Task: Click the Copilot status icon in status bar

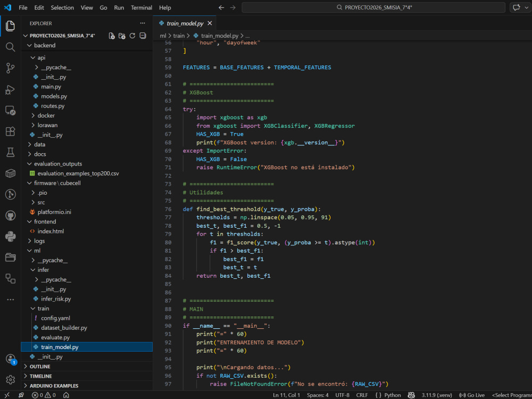Action: [411, 395]
